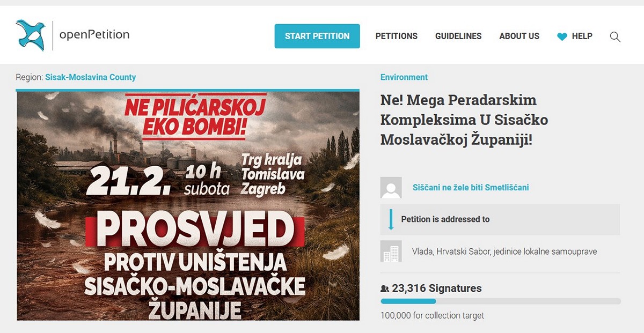Click the building icon beside Vlada recipient
The height and width of the screenshot is (333, 644).
(391, 251)
